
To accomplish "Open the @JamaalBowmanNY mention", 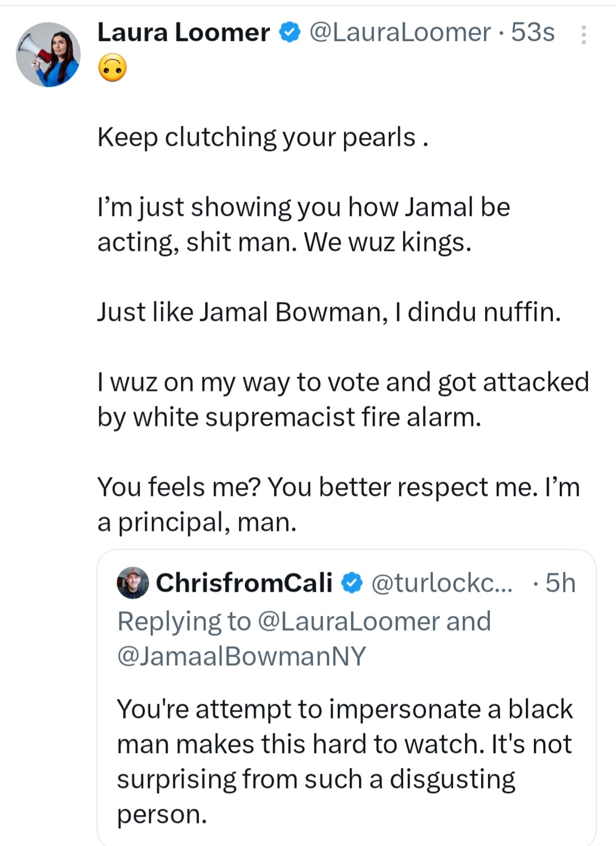I will 241,656.
